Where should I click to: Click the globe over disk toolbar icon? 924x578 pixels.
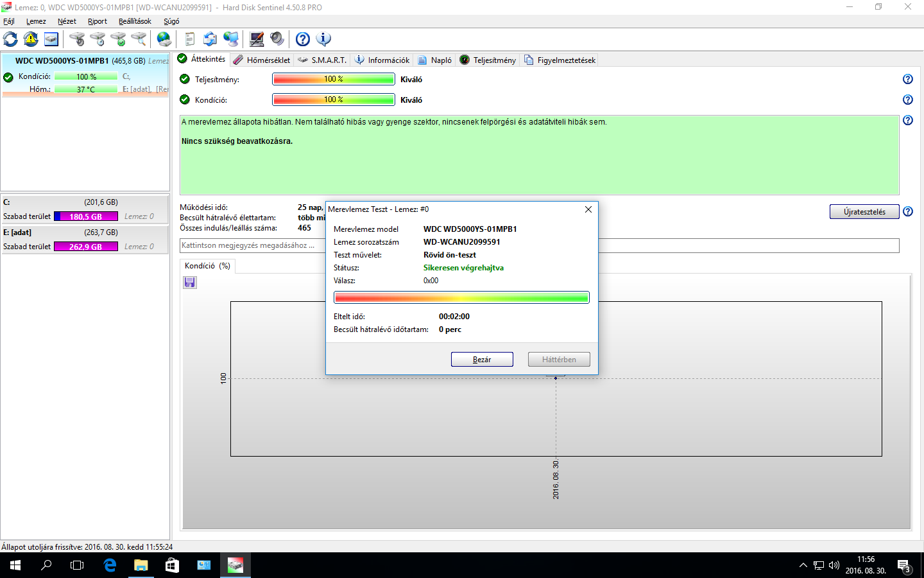[x=164, y=39]
